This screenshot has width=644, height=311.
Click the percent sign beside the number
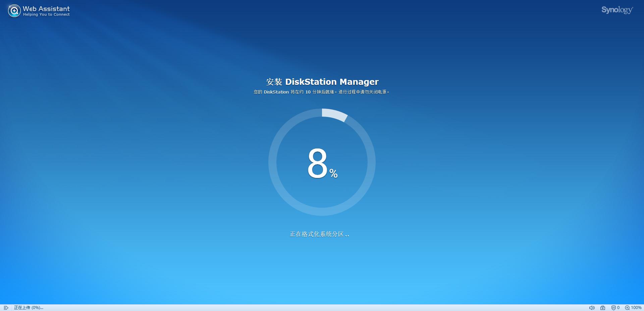(333, 173)
